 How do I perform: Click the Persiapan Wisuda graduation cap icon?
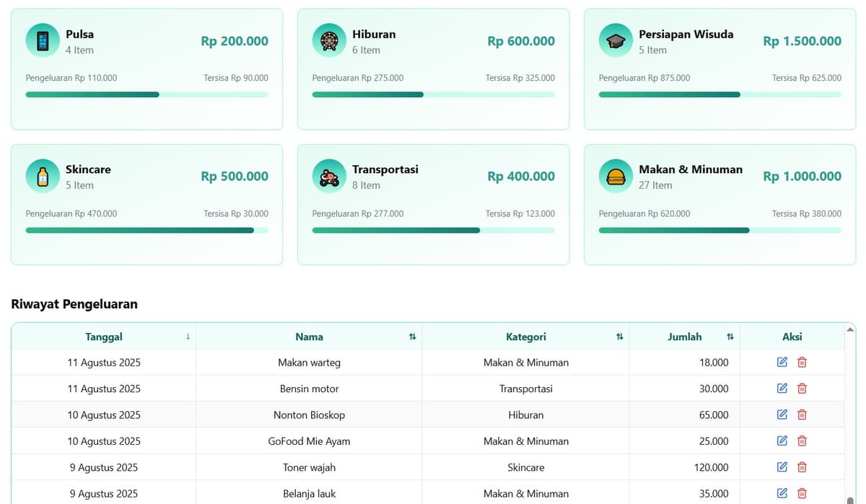click(616, 40)
